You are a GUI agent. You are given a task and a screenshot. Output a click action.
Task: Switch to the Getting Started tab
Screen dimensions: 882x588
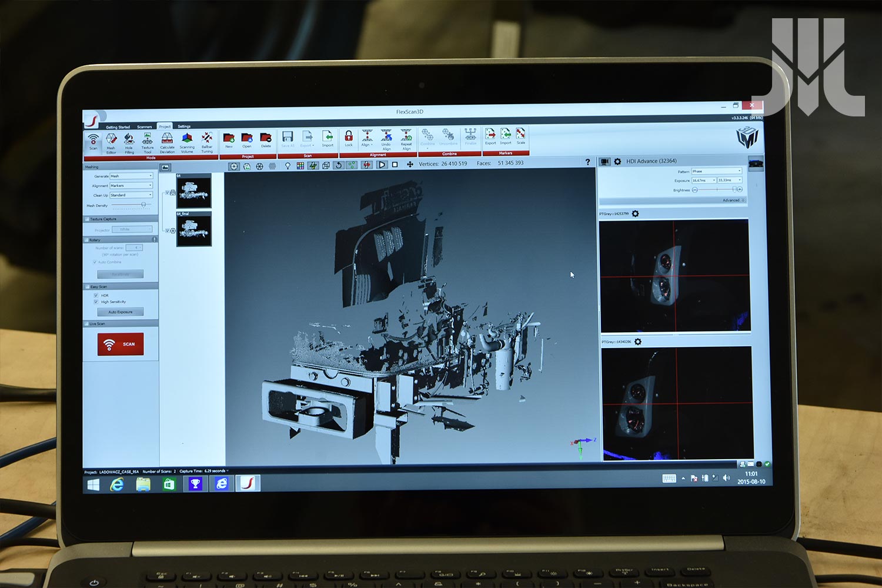click(x=118, y=127)
